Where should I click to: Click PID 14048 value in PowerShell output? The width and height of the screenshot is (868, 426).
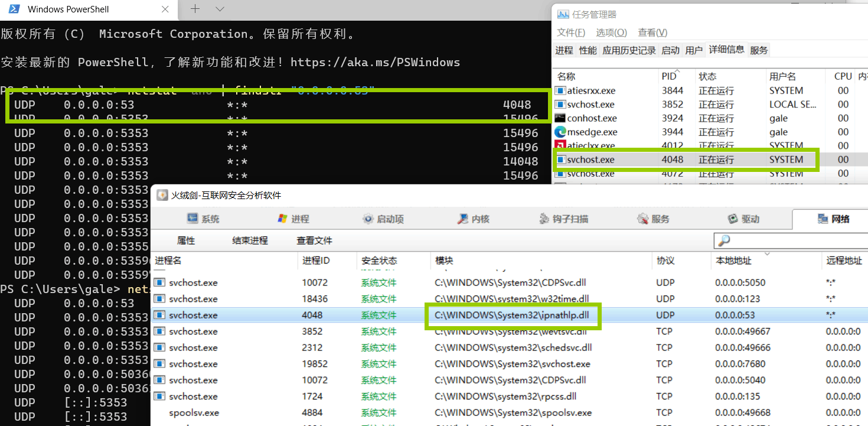pyautogui.click(x=520, y=161)
